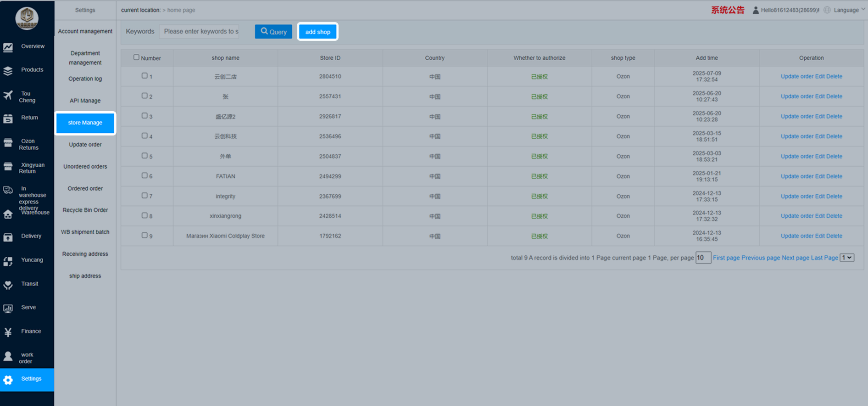Click the Serve monitor icon
868x406 pixels.
point(8,309)
